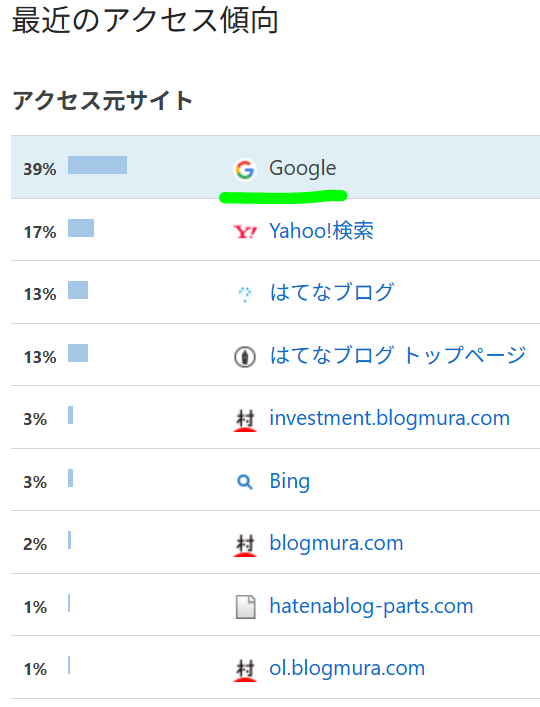Image resolution: width=540 pixels, height=707 pixels.
Task: Click the 39% bar for Google
Action: click(x=97, y=165)
